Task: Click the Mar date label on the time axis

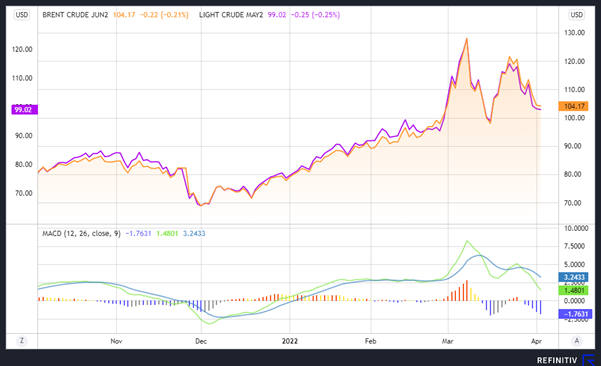Action: [x=448, y=341]
